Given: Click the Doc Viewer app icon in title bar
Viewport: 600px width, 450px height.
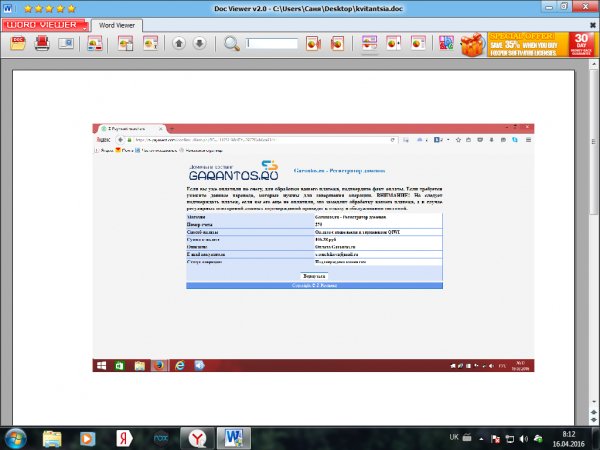Looking at the screenshot, I should [7, 8].
